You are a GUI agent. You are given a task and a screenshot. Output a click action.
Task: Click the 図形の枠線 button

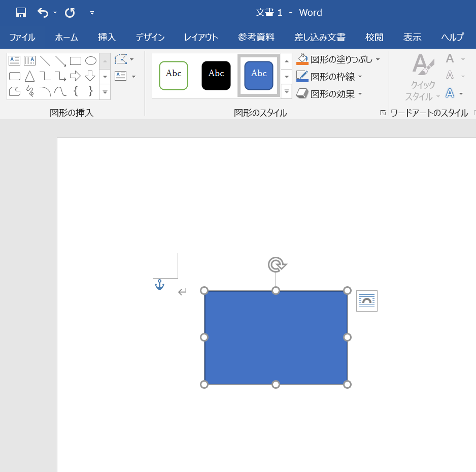[332, 77]
